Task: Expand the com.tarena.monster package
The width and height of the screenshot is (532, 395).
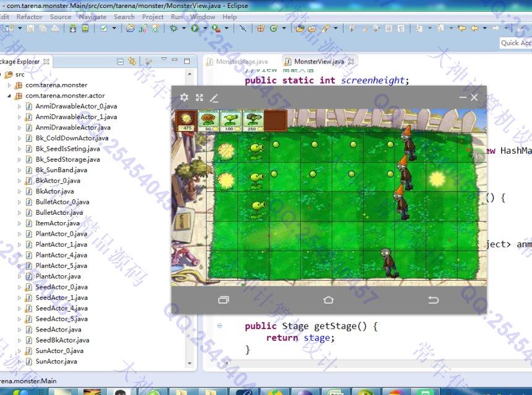Action: point(9,85)
